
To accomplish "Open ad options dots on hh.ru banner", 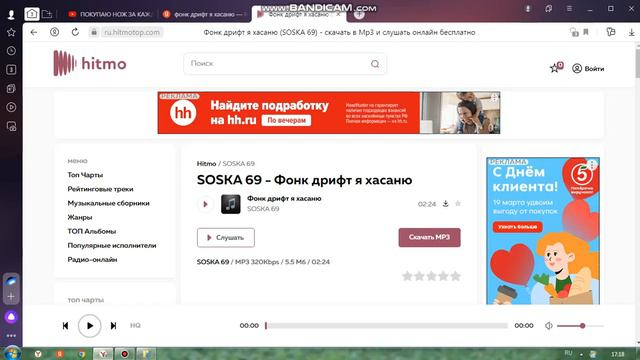I will [494, 98].
